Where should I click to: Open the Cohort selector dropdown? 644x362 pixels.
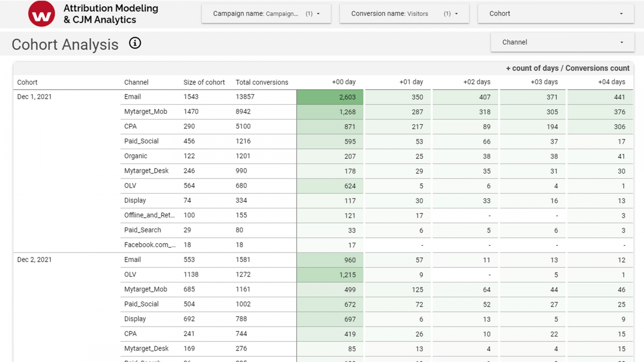tap(555, 14)
